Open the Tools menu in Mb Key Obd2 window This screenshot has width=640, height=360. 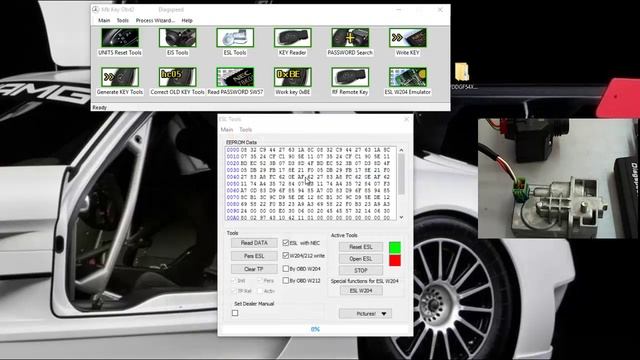(x=122, y=20)
